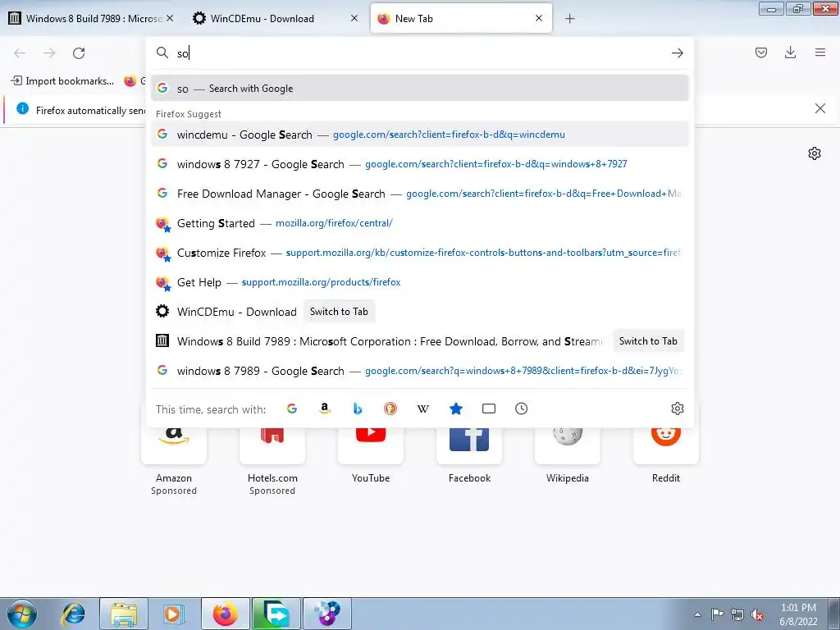Open the Firefox application hamburger menu
The width and height of the screenshot is (840, 630).
[x=820, y=52]
